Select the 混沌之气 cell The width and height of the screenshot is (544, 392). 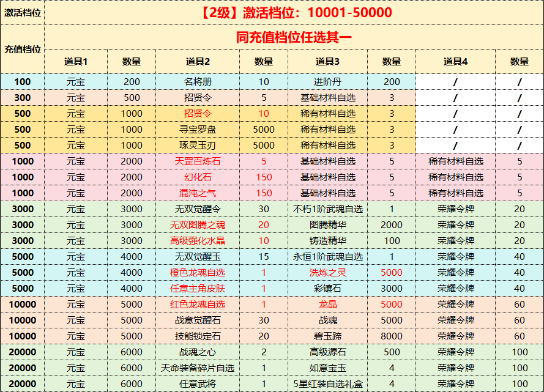click(x=198, y=193)
